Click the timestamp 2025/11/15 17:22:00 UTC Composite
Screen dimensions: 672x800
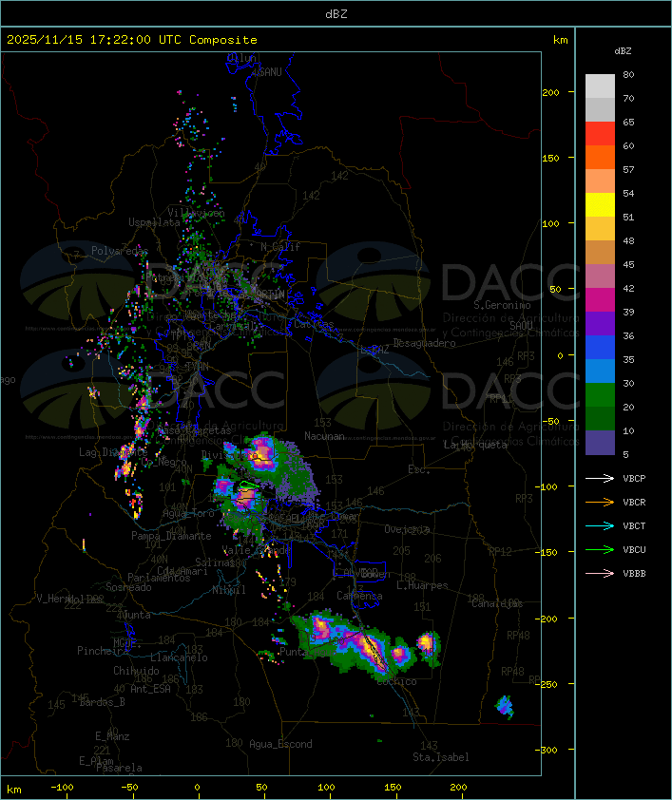click(x=132, y=40)
